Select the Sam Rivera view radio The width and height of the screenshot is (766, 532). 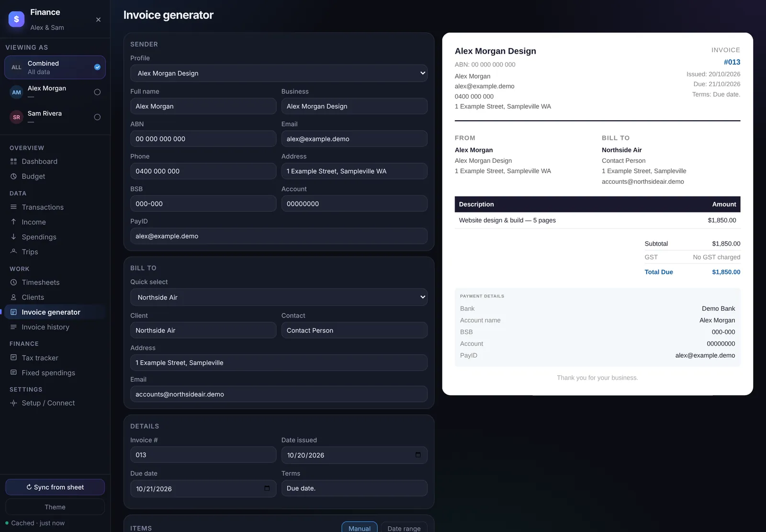[x=97, y=117]
